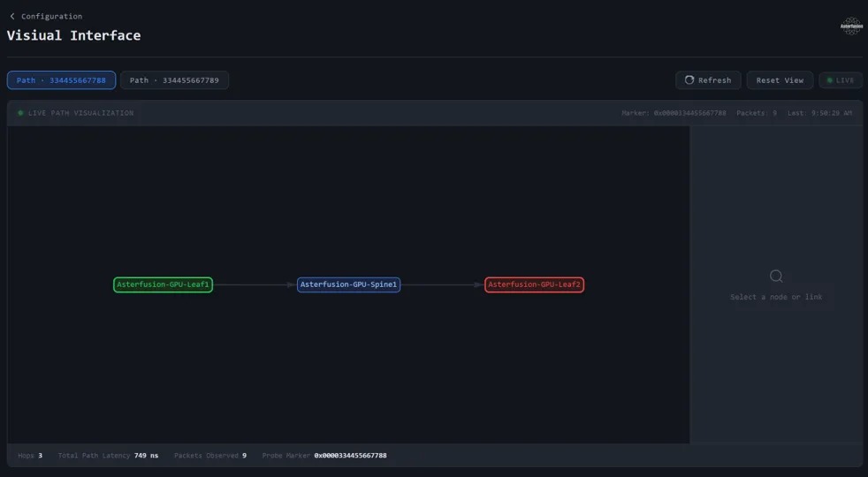
Task: Click the arrowhead entering Asterfusion-GPU-Leaf2
Action: pos(478,284)
